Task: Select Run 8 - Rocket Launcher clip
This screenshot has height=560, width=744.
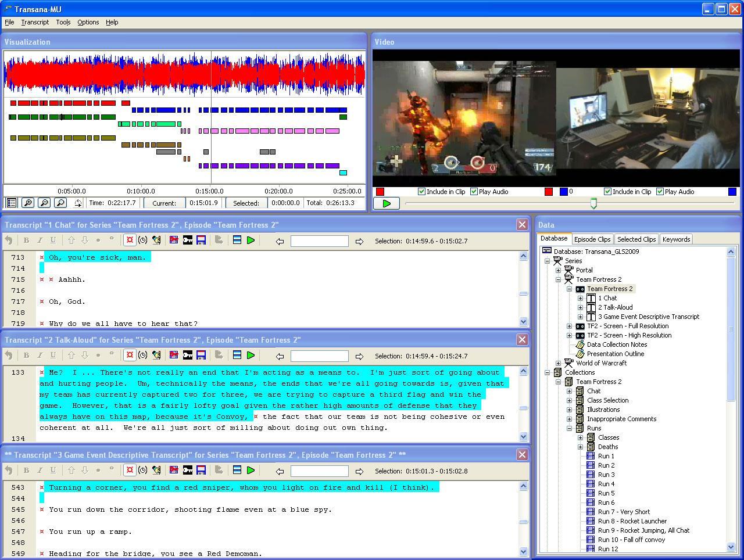Action: [632, 521]
